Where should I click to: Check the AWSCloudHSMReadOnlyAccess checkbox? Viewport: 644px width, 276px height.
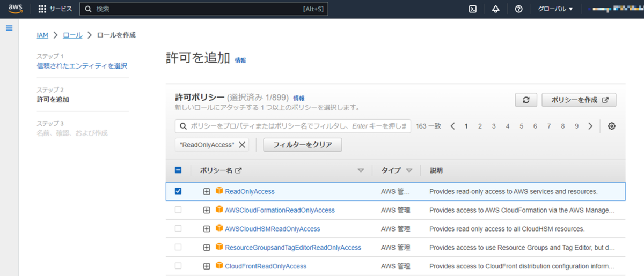point(178,229)
